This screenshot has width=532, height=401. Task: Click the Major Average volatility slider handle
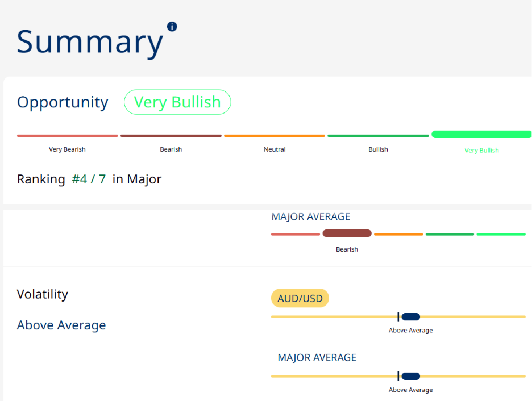click(x=410, y=376)
